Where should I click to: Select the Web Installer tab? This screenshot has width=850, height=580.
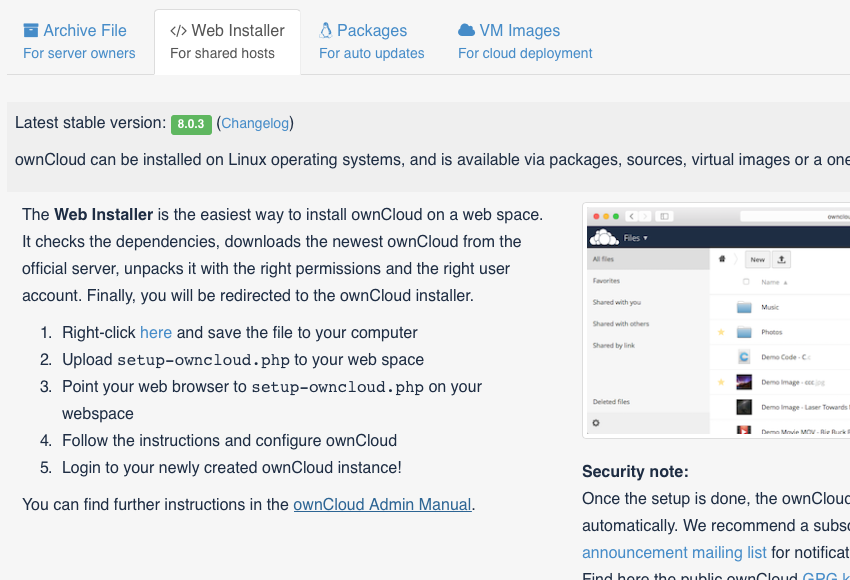tap(227, 41)
